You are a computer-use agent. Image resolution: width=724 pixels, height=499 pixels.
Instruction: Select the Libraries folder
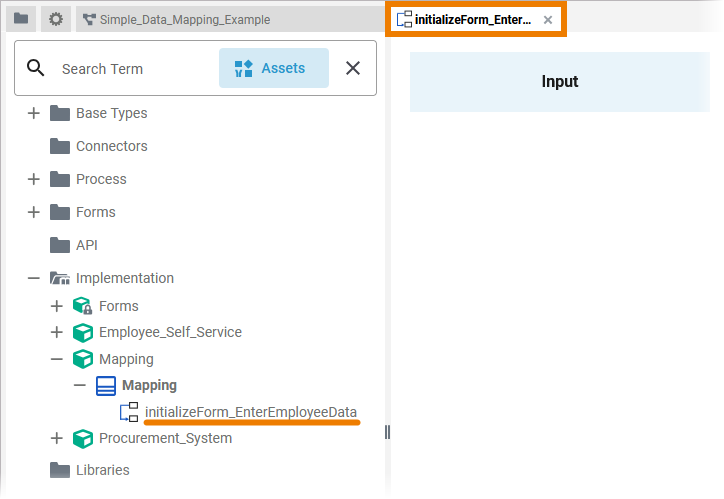click(x=102, y=470)
